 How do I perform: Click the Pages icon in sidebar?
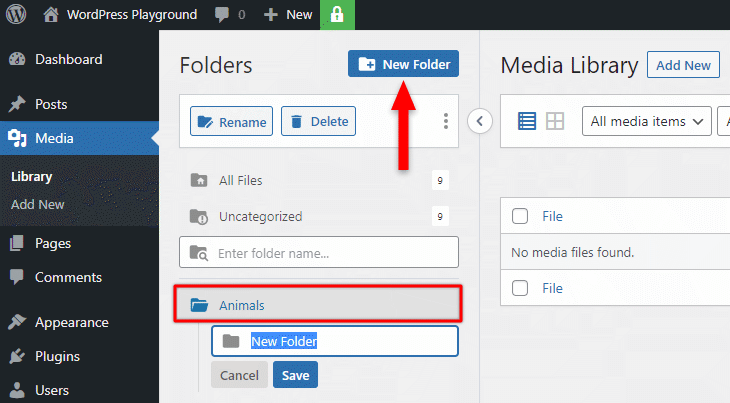click(17, 243)
